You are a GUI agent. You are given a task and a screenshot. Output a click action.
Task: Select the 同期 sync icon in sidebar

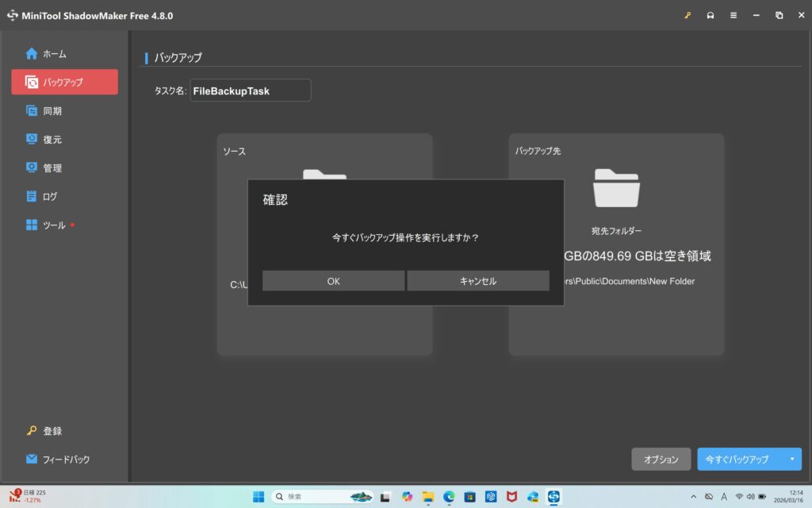[x=32, y=111]
